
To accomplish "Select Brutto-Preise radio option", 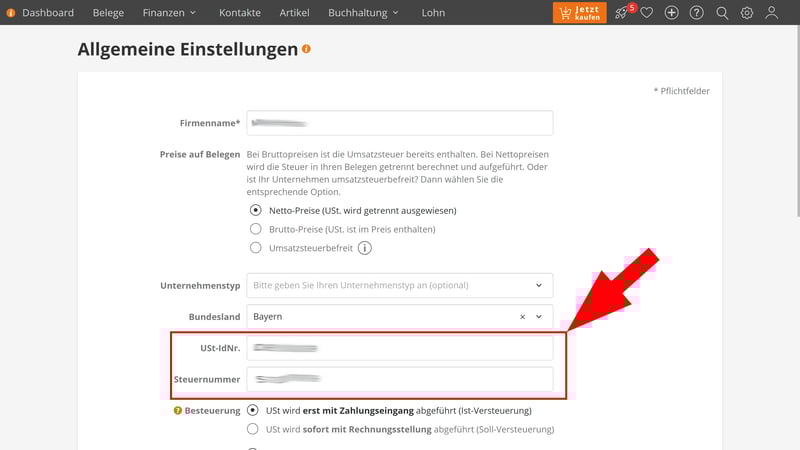I will click(256, 229).
